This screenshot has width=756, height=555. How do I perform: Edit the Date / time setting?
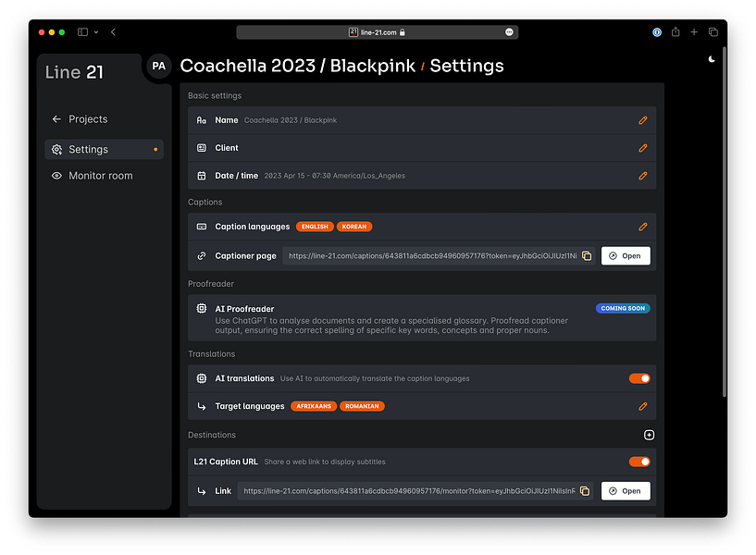pos(643,176)
